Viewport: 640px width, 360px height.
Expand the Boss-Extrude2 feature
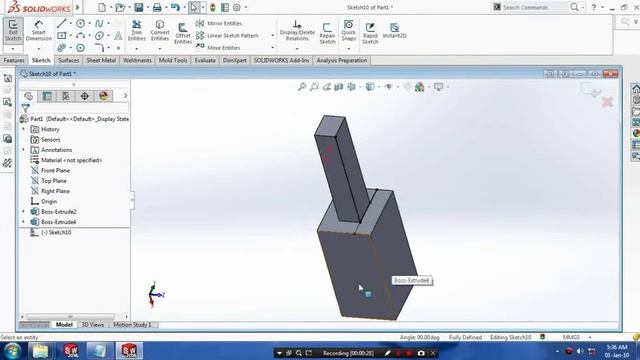[23, 211]
